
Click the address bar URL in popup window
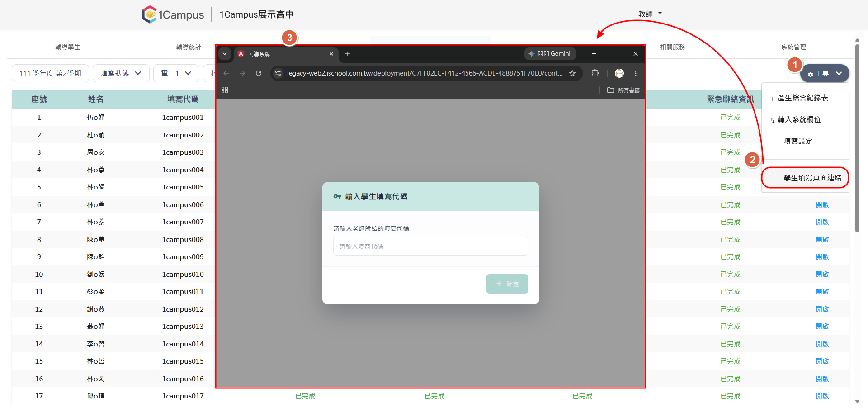coord(425,73)
